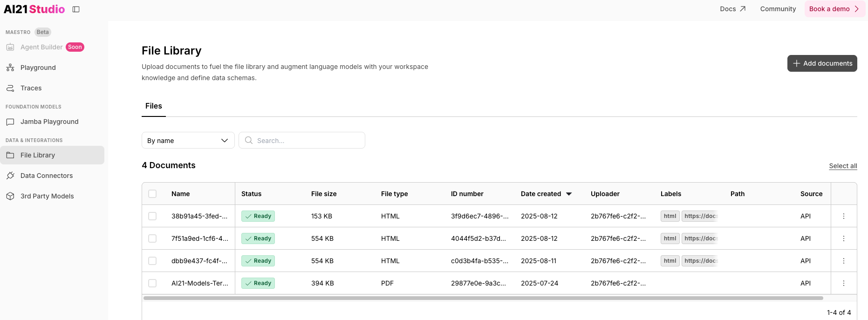The width and height of the screenshot is (868, 320).
Task: Open the By name filter dropdown
Action: click(188, 140)
